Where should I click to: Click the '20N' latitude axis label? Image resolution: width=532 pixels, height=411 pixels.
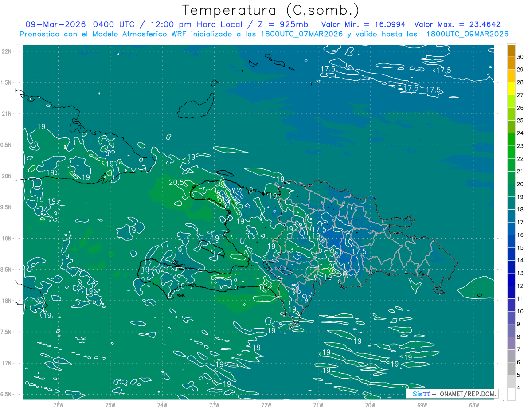(7, 176)
